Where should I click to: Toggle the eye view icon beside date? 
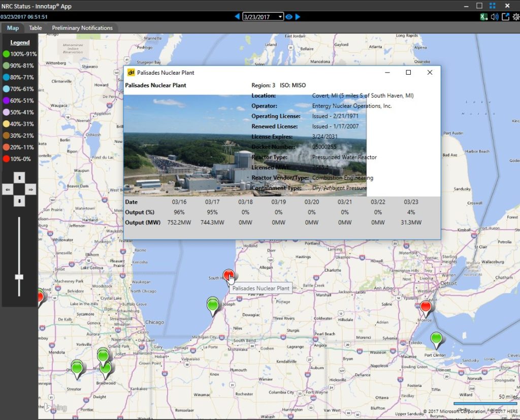tap(289, 17)
